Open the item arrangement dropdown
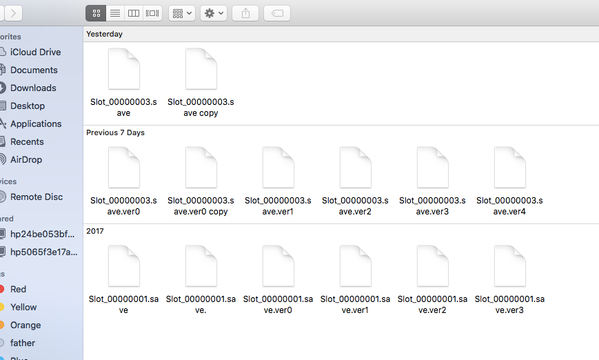This screenshot has width=599, height=360. (182, 13)
